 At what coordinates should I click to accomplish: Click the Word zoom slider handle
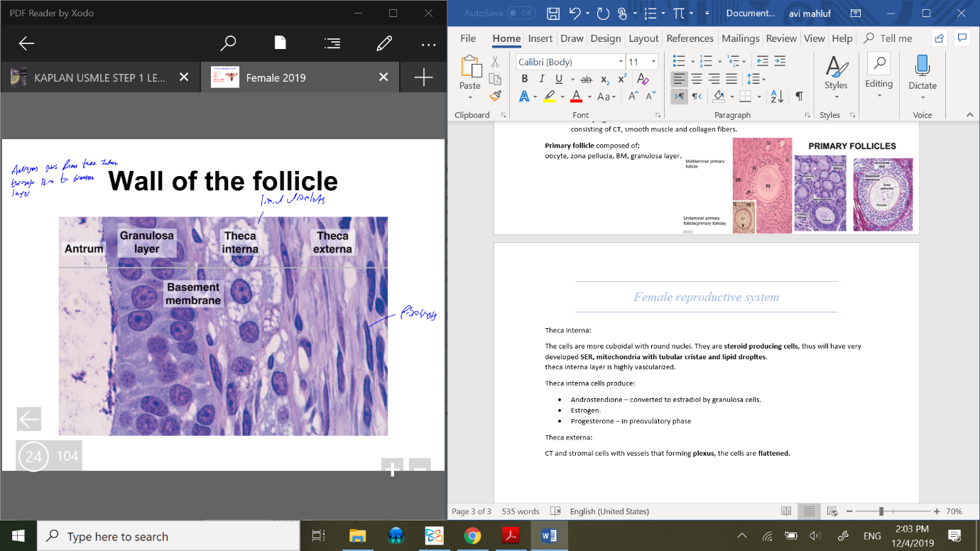pyautogui.click(x=881, y=511)
